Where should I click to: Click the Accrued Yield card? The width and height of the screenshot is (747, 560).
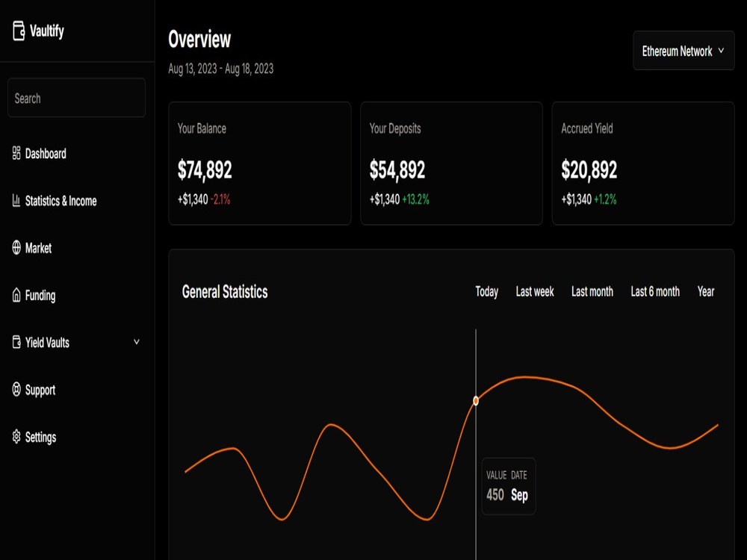click(643, 164)
